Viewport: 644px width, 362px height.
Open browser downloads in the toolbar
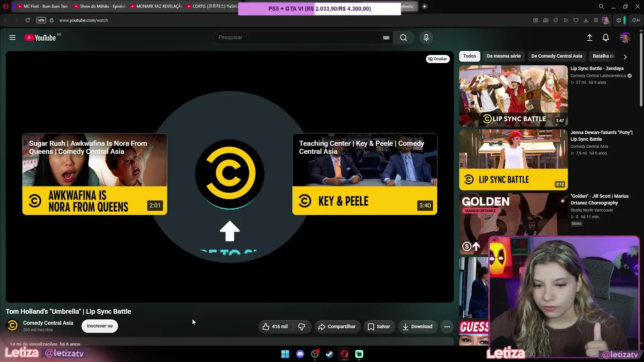point(586,20)
